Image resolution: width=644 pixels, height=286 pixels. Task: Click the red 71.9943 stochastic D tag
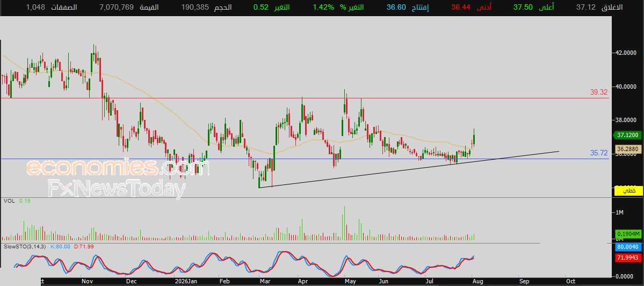pyautogui.click(x=627, y=258)
